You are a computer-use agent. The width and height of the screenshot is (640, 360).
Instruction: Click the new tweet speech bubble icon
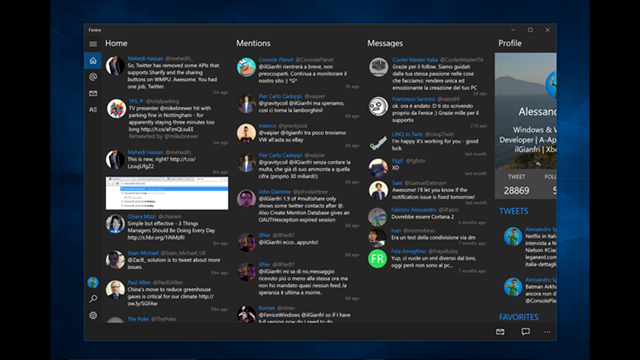point(525,331)
